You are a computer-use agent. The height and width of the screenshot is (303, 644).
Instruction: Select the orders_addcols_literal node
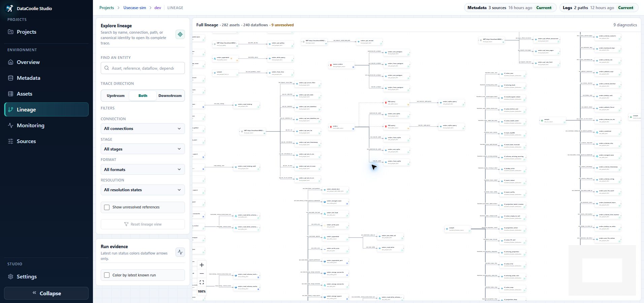[608, 108]
